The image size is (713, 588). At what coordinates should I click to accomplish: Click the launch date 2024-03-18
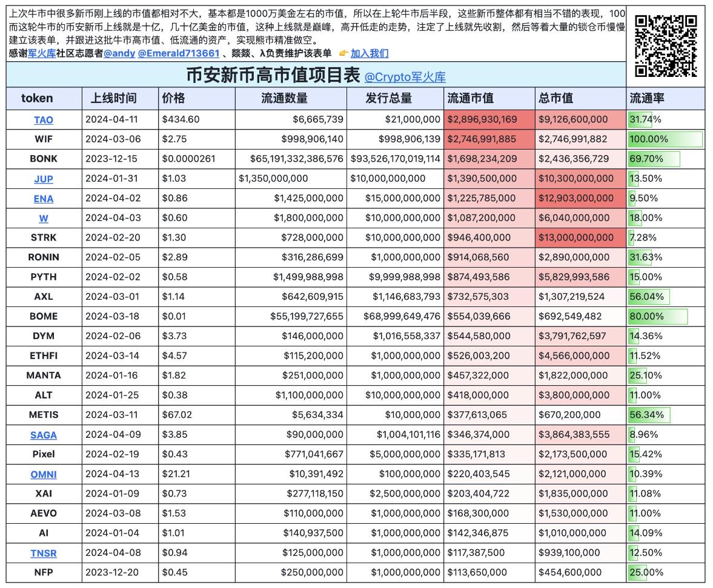click(120, 316)
